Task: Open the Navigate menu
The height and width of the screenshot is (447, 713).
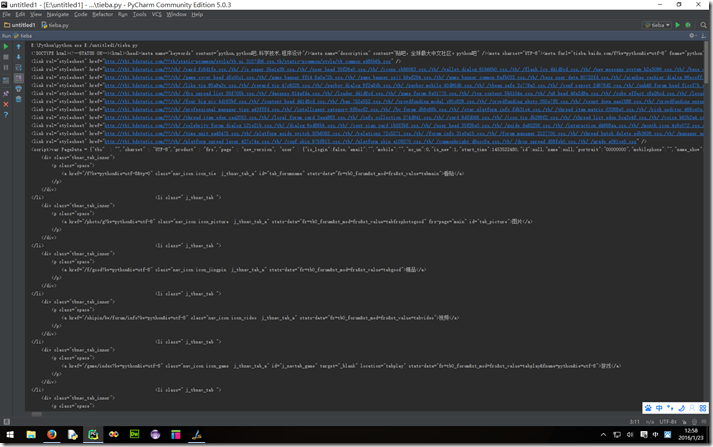Action: 57,15
